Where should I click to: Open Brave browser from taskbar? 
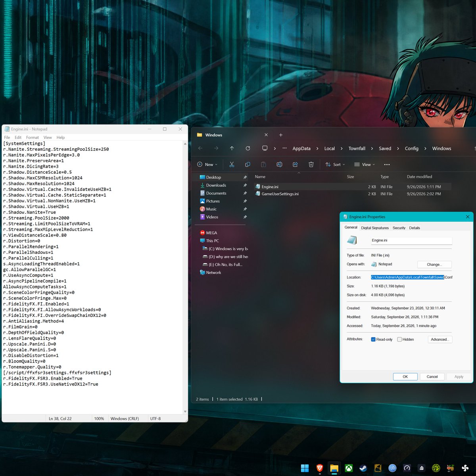tap(320, 468)
